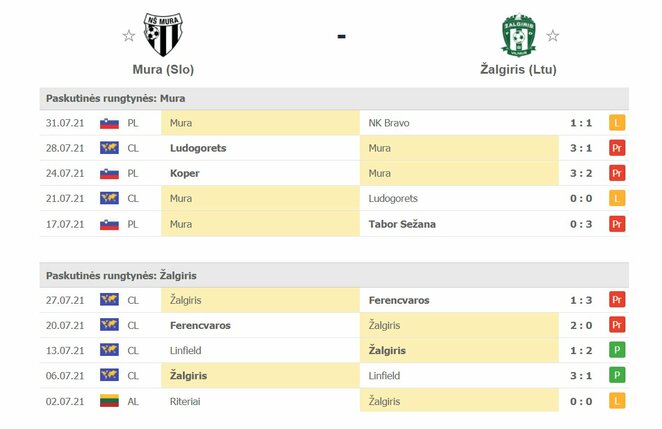Click the CL competition icon on 28.07.21 row

[x=109, y=148]
